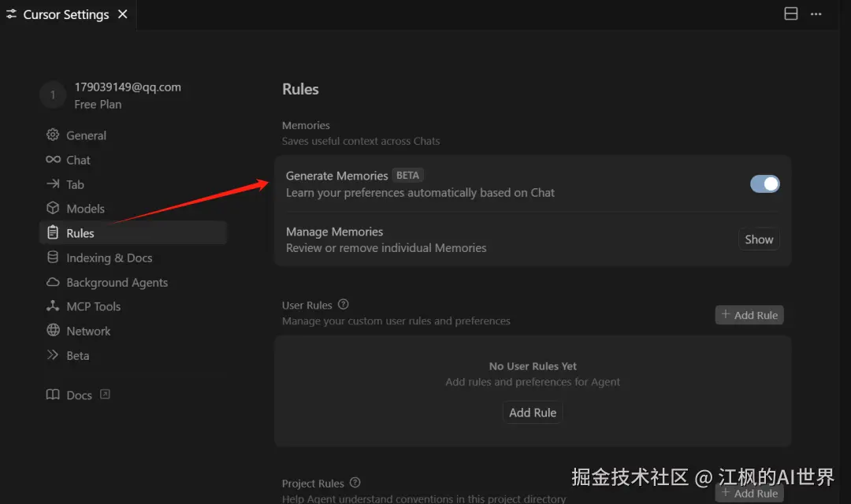Open the more actions ellipsis menu

coord(816,14)
